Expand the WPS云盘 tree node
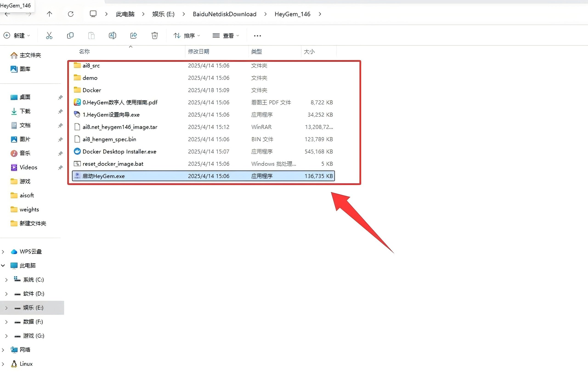 pos(3,252)
